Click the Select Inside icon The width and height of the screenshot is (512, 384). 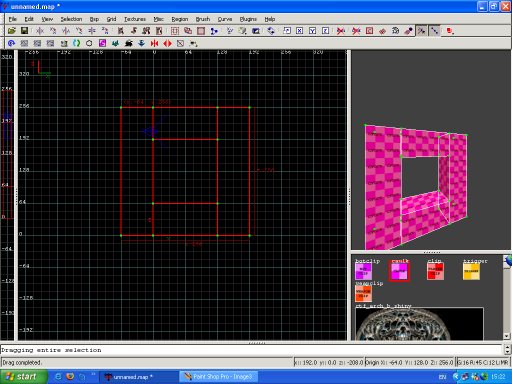pos(159,31)
